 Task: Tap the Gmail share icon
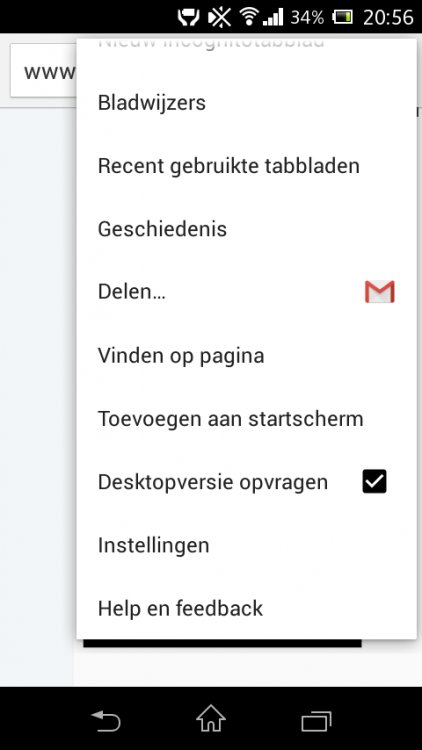click(379, 292)
